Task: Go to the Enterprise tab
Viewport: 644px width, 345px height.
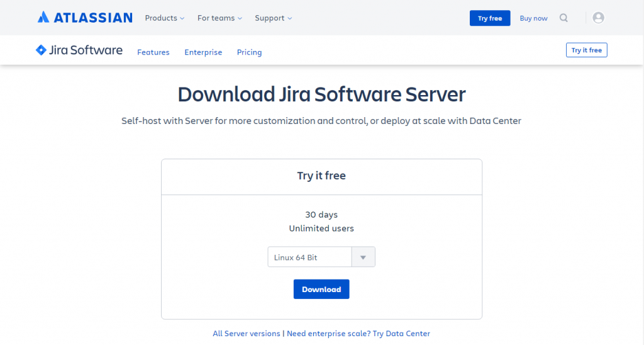Action: coord(203,52)
